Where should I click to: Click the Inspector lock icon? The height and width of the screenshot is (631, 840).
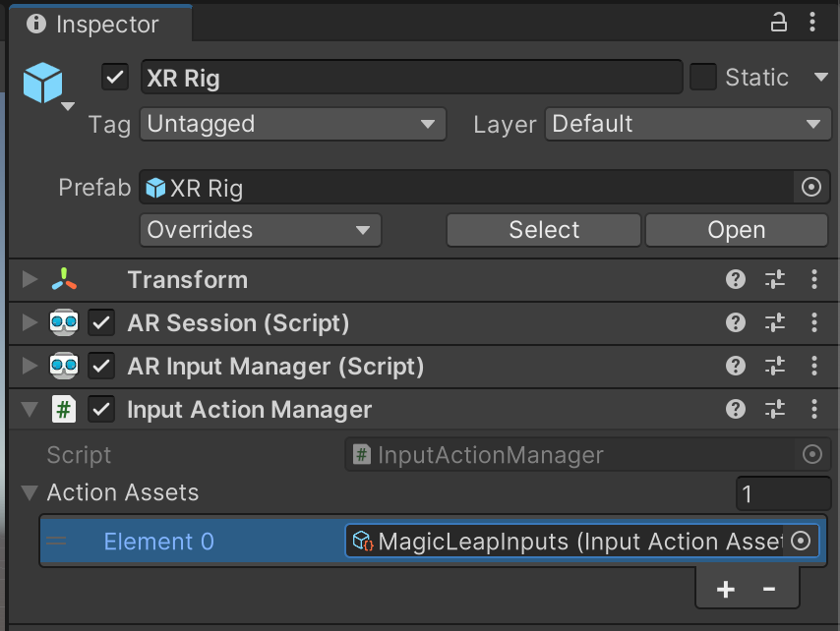778,23
